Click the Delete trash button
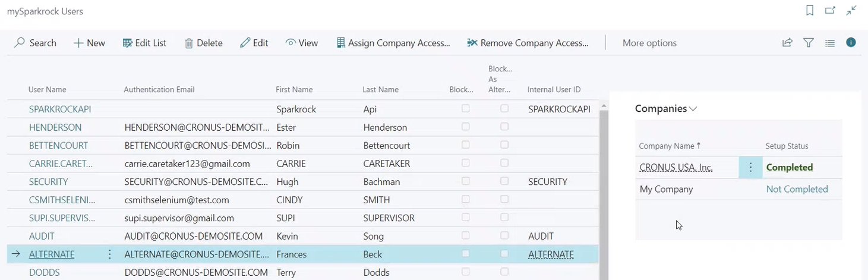This screenshot has width=868, height=280. coord(203,43)
